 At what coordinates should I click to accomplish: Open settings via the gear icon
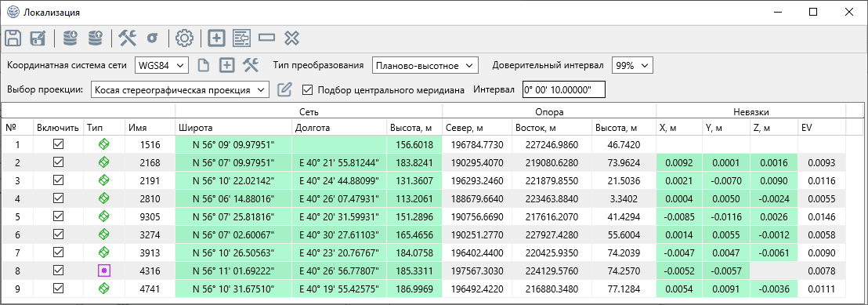[184, 38]
